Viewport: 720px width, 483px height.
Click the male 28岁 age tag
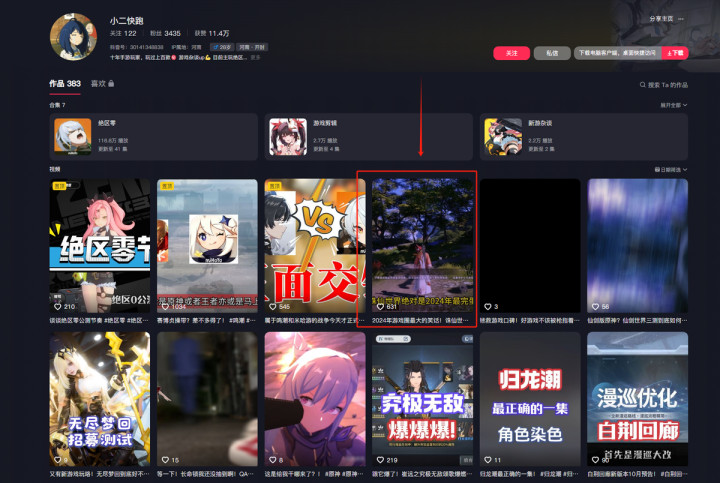point(222,47)
